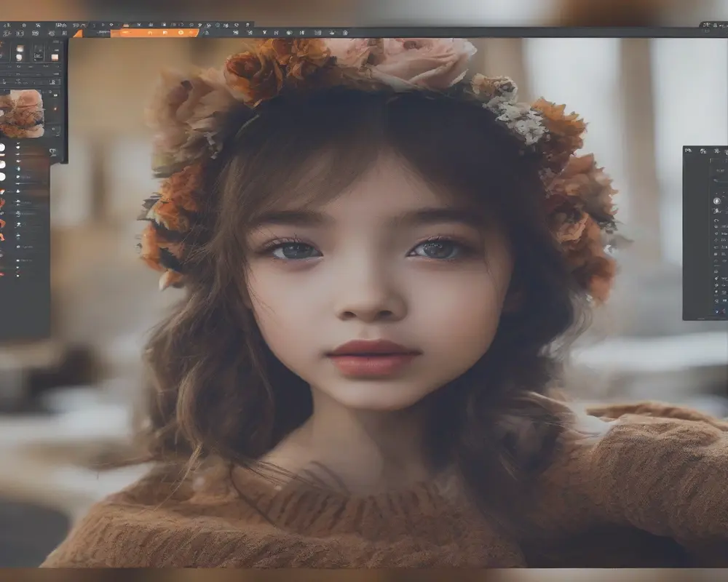This screenshot has width=728, height=582.
Task: Select the flower crown thumbnail in left panel
Action: [x=22, y=113]
